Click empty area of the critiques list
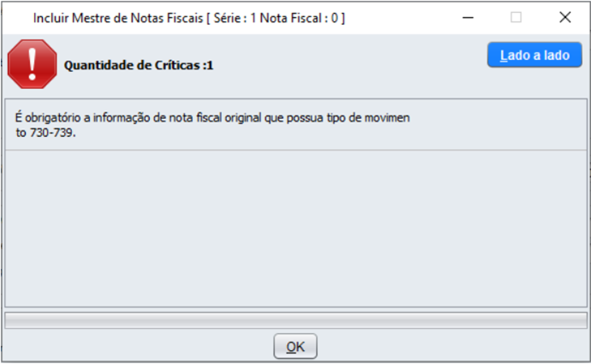 (x=295, y=229)
